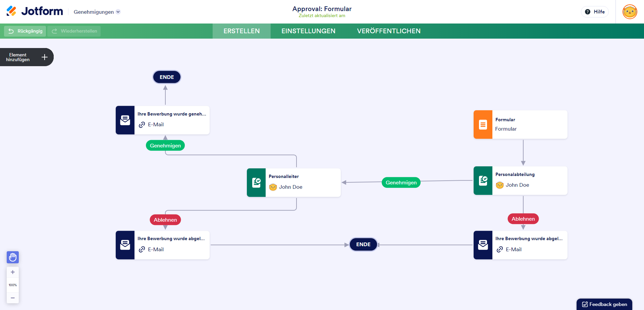This screenshot has height=310, width=644.
Task: Click the Personalleiter approval icon
Action: [x=256, y=183]
